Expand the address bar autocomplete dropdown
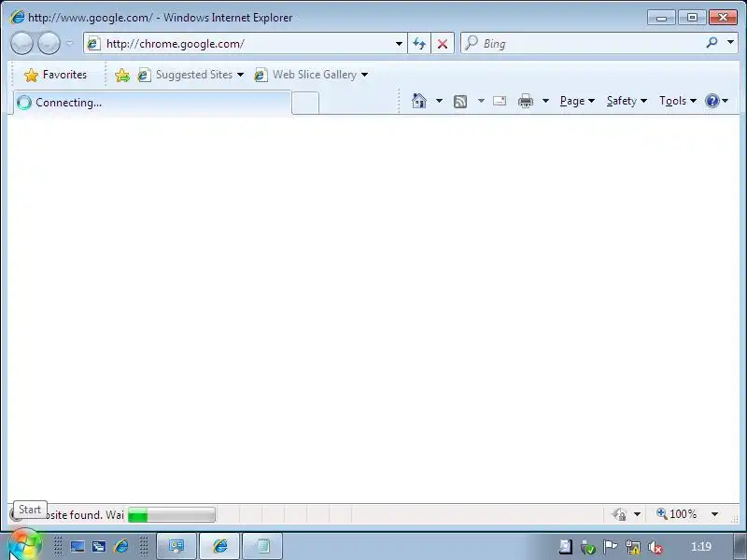 tap(399, 44)
